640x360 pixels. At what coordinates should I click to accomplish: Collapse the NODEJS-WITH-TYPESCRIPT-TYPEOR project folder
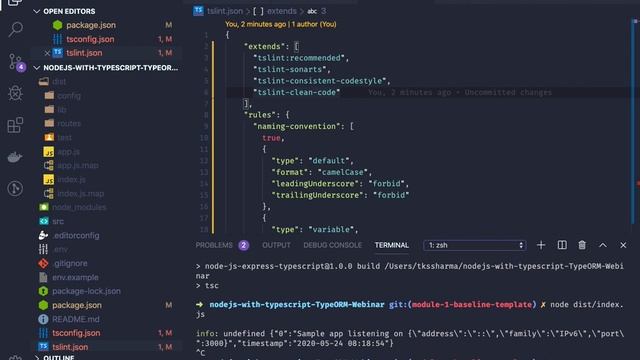tap(37, 68)
